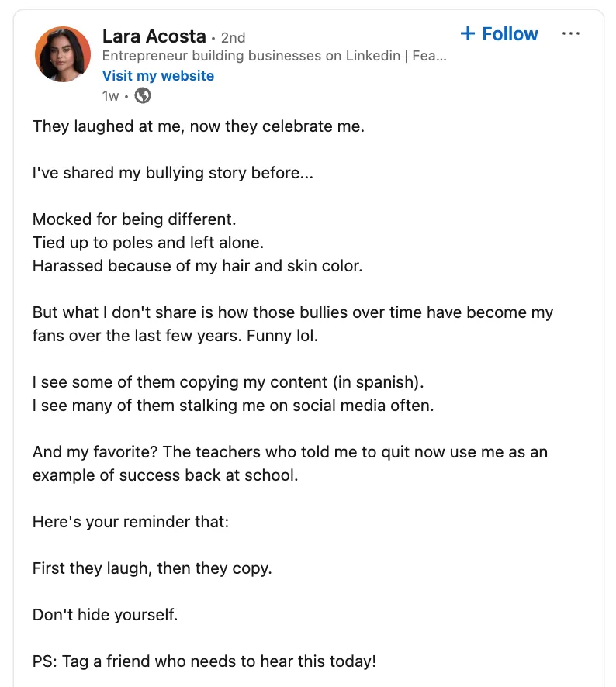Open the three-dot post options menu
Image resolution: width=616 pixels, height=687 pixels.
[570, 34]
